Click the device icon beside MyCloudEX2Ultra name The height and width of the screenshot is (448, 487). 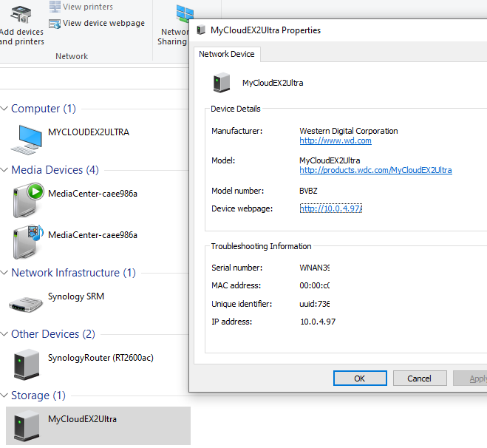click(x=222, y=83)
